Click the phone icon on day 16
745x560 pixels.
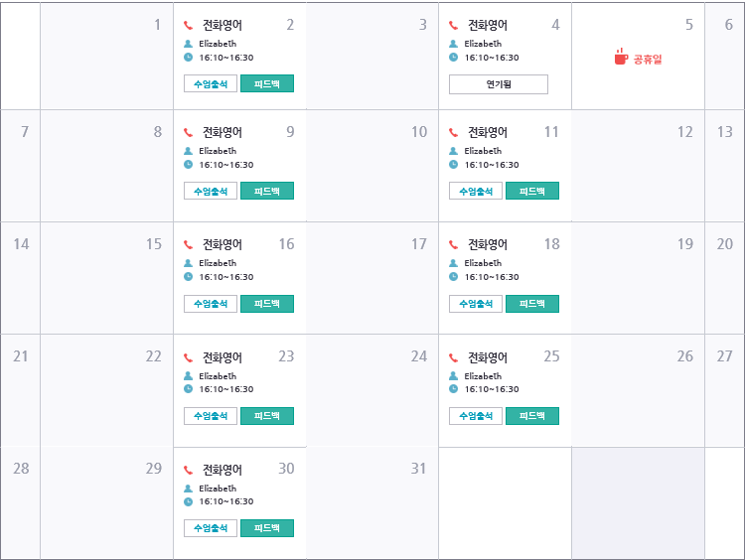[x=189, y=244]
